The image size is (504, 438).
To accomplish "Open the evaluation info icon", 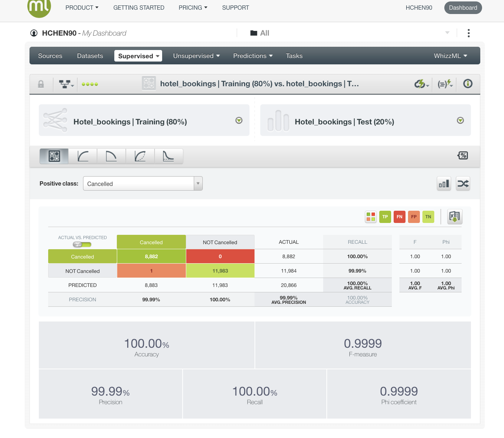I will pyautogui.click(x=468, y=84).
